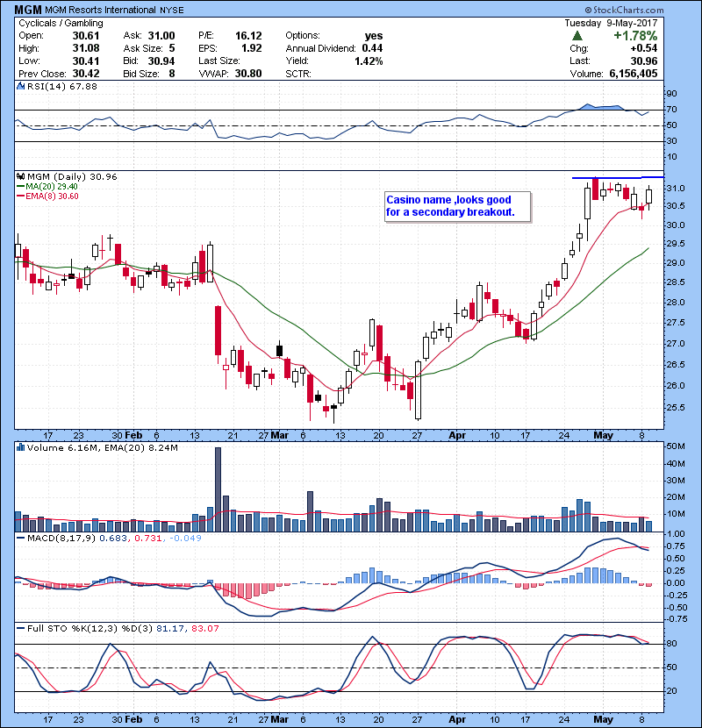Click the Yield value 1.42%

(369, 61)
